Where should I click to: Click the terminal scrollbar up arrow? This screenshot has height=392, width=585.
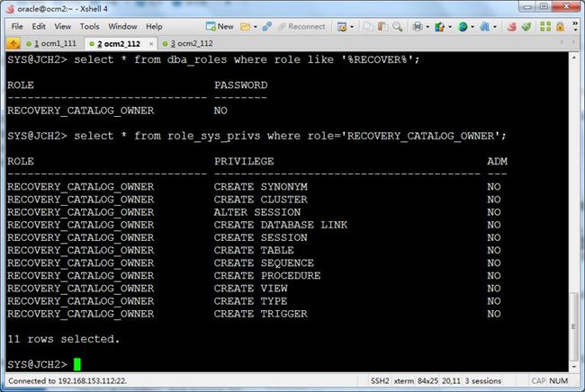(x=574, y=58)
